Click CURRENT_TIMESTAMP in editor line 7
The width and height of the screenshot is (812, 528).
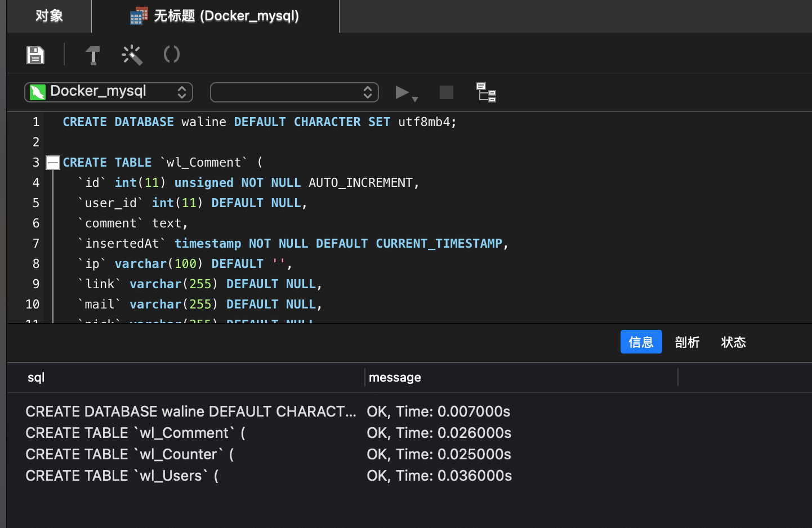pyautogui.click(x=439, y=244)
